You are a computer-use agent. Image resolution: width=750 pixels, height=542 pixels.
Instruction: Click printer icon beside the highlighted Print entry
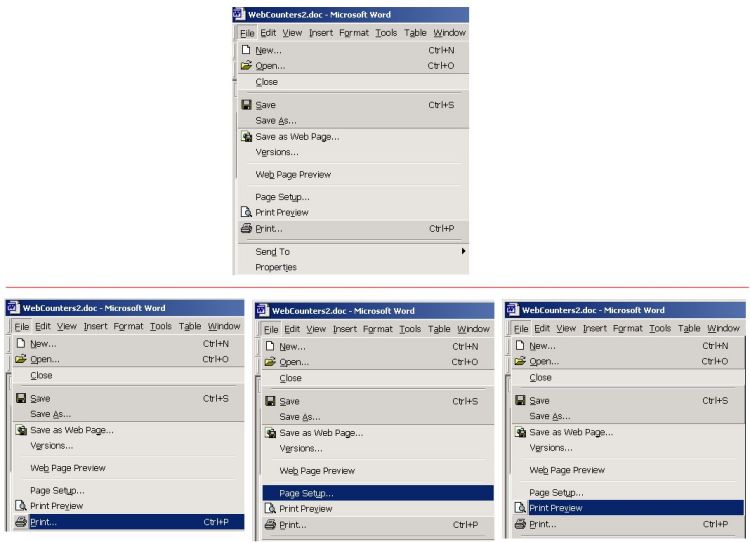coord(20,521)
